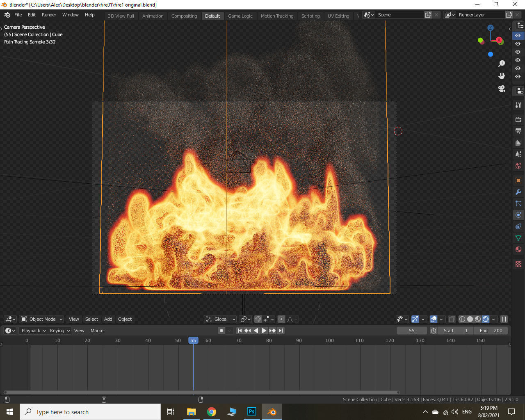Toggle proportional editing in the header
525x420 pixels.
[x=282, y=319]
